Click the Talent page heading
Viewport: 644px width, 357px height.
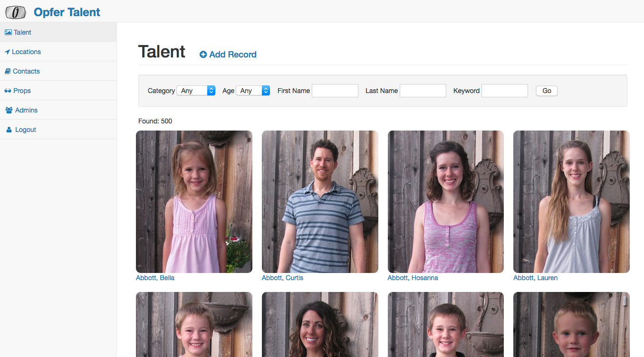point(162,52)
